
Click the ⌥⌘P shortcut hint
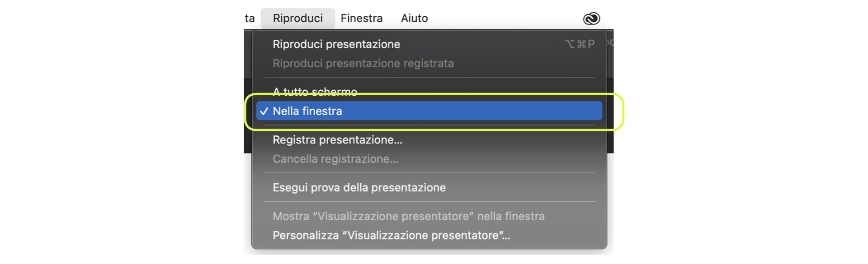coord(580,44)
